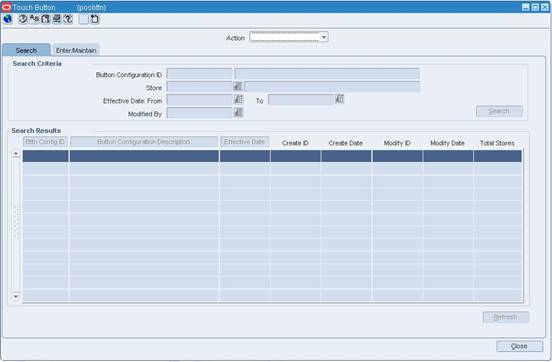Click the Button Configuration ID description field

(327, 74)
